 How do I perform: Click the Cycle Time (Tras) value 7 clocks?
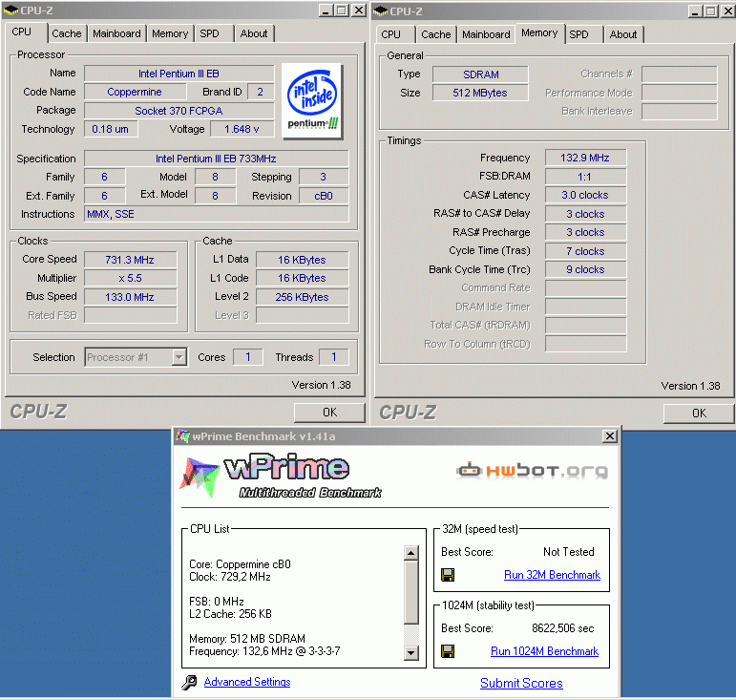[x=585, y=251]
